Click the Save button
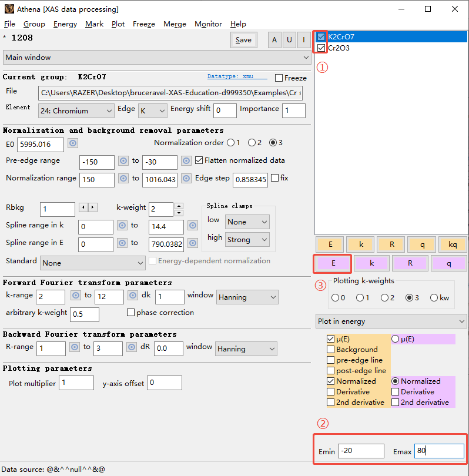The height and width of the screenshot is (476, 469). tap(243, 40)
